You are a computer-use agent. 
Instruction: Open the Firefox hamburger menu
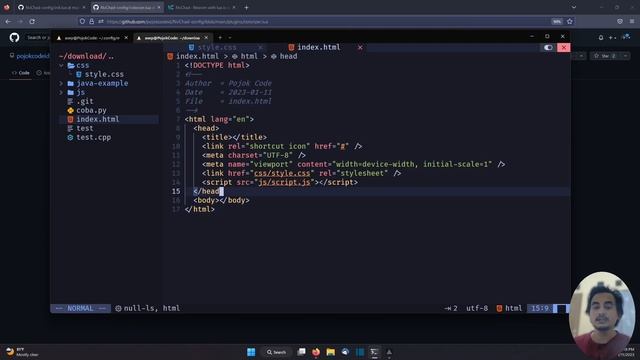tap(632, 21)
